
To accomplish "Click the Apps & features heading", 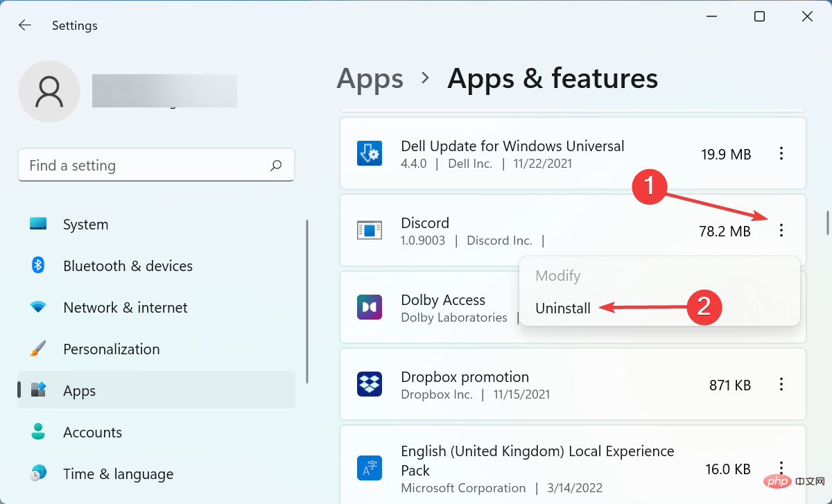I will coord(553,79).
